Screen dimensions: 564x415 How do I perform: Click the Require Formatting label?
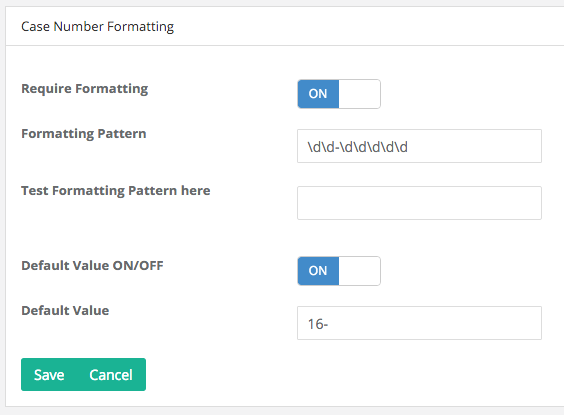(85, 89)
